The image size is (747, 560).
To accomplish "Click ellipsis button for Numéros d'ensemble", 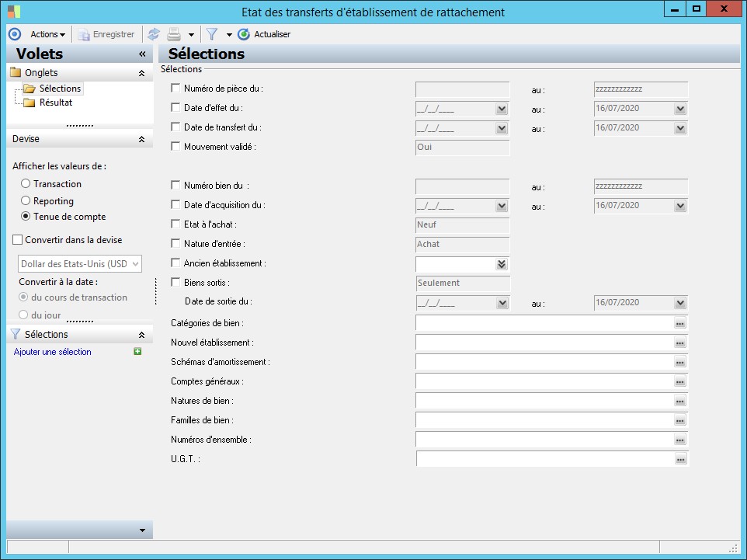I will pyautogui.click(x=679, y=440).
